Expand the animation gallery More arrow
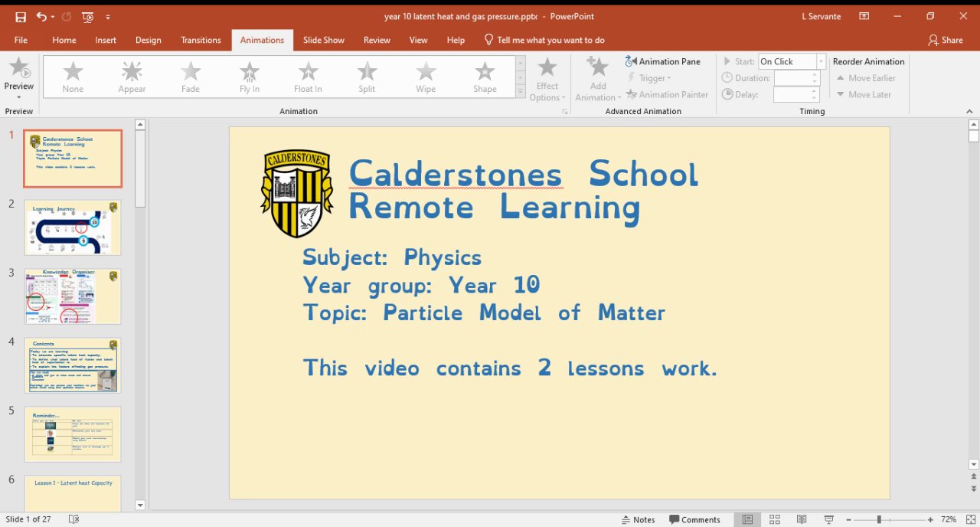 521,92
